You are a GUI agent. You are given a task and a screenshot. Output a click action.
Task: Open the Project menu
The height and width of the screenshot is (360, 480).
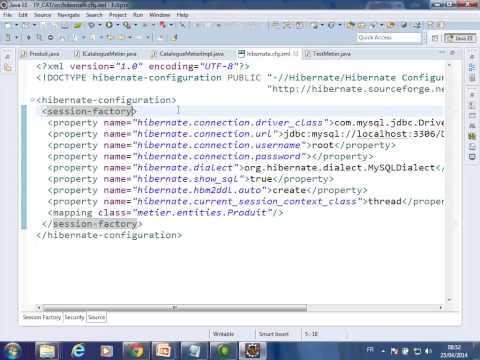point(118,15)
